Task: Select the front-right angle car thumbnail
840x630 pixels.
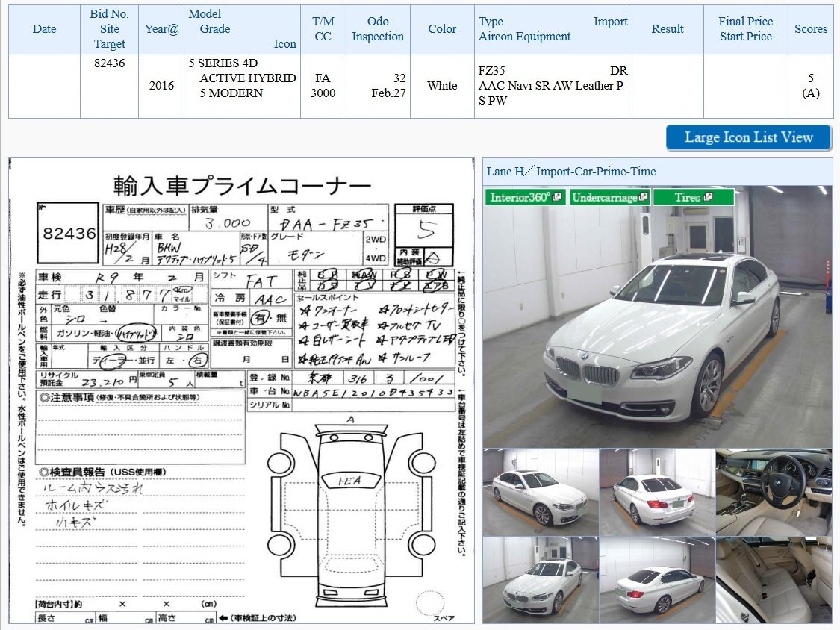Action: point(541,492)
